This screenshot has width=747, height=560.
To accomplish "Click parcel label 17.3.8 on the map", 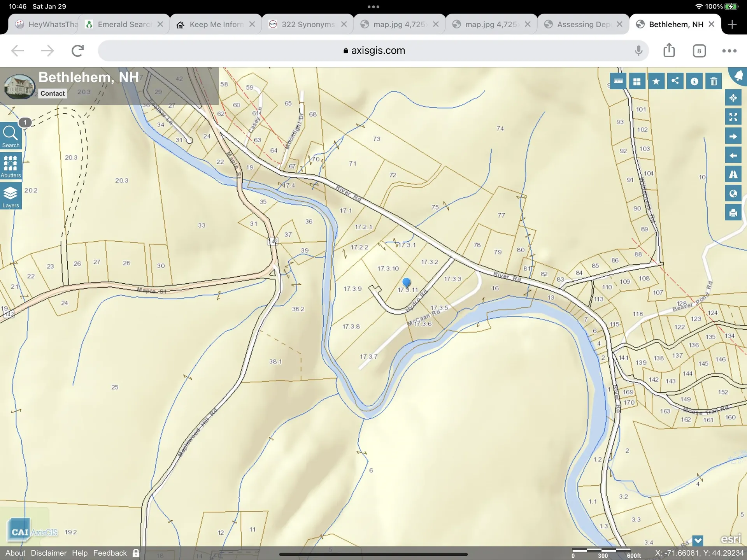I will tap(351, 327).
